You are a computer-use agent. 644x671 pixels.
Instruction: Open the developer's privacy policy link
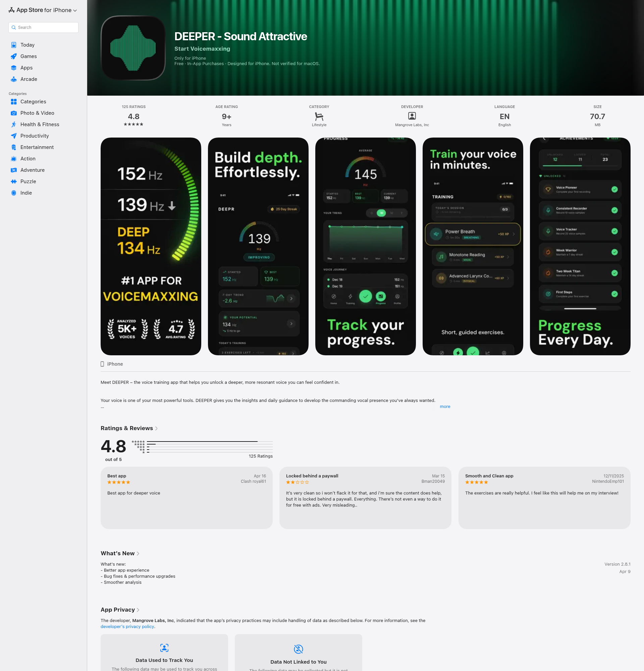coord(127,626)
